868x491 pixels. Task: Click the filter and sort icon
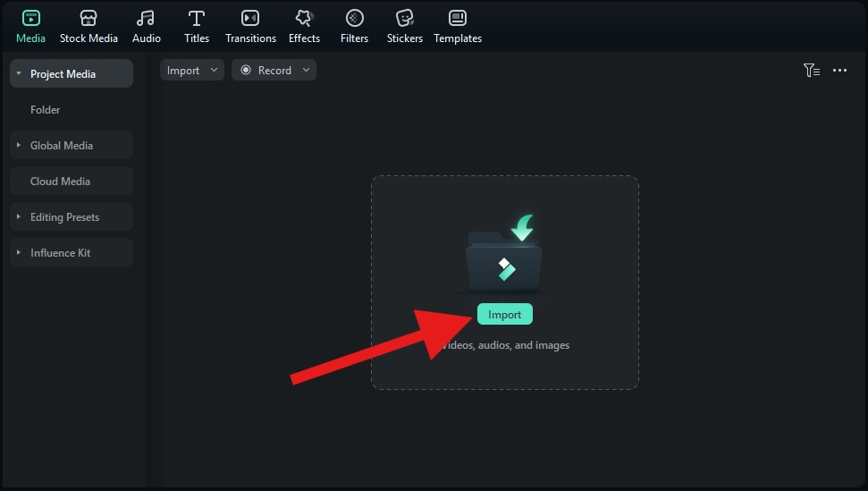tap(812, 71)
